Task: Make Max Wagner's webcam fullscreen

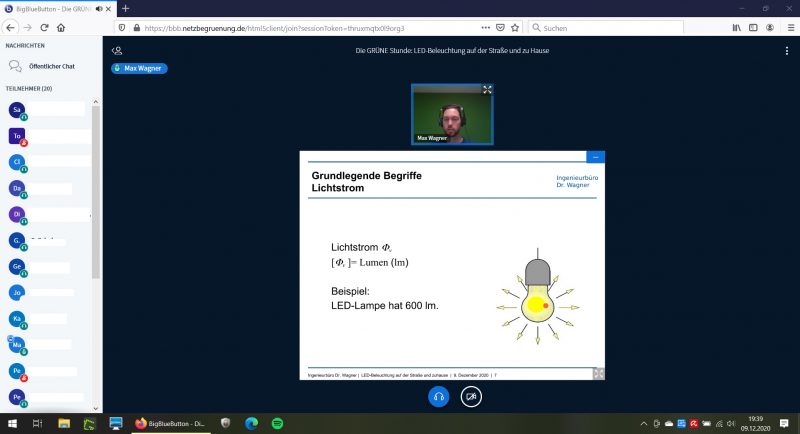Action: point(487,90)
